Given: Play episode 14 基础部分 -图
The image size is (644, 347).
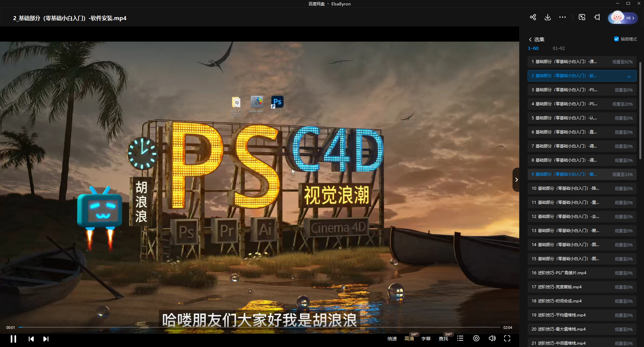Looking at the screenshot, I should 582,245.
